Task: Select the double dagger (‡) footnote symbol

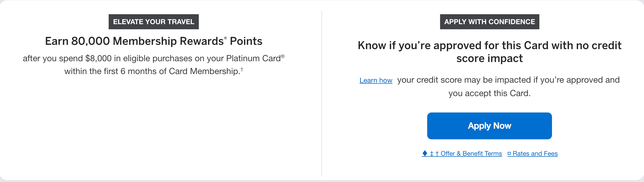Action: click(x=432, y=153)
